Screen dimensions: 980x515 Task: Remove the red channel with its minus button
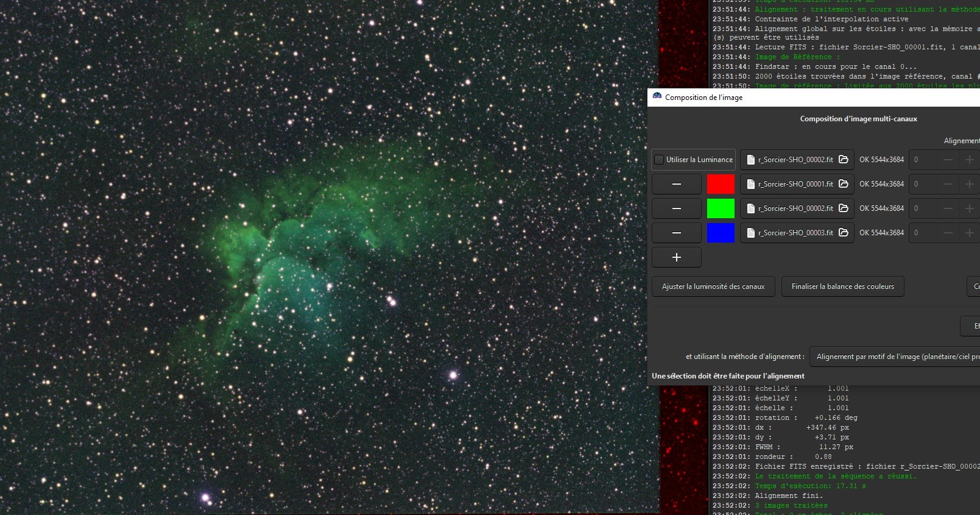coord(676,184)
